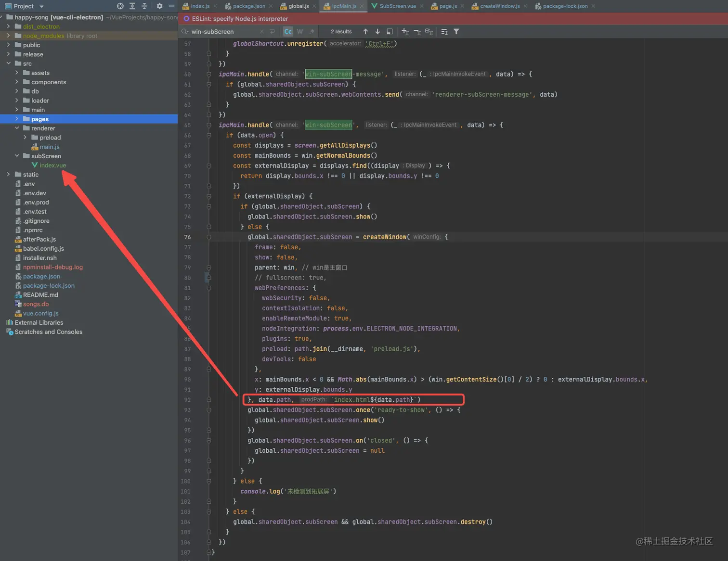
Task: Open the Project view dropdown
Action: coord(41,7)
